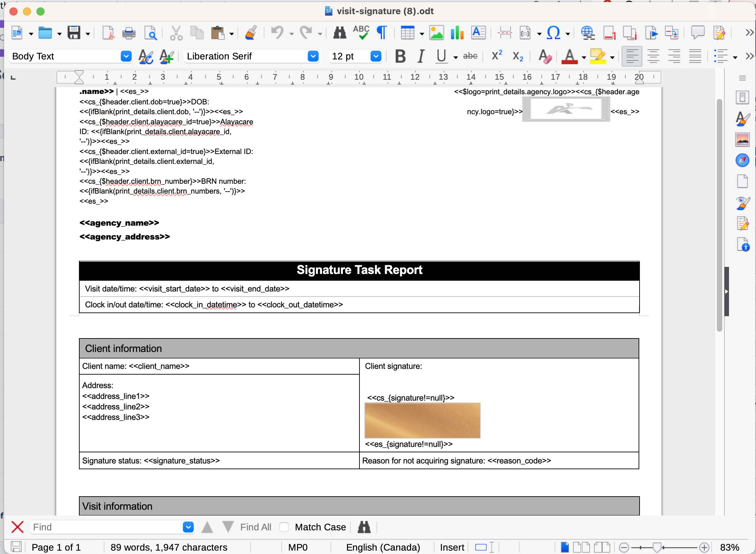
Task: Expand first toolbar overflow chevron
Action: point(749,33)
